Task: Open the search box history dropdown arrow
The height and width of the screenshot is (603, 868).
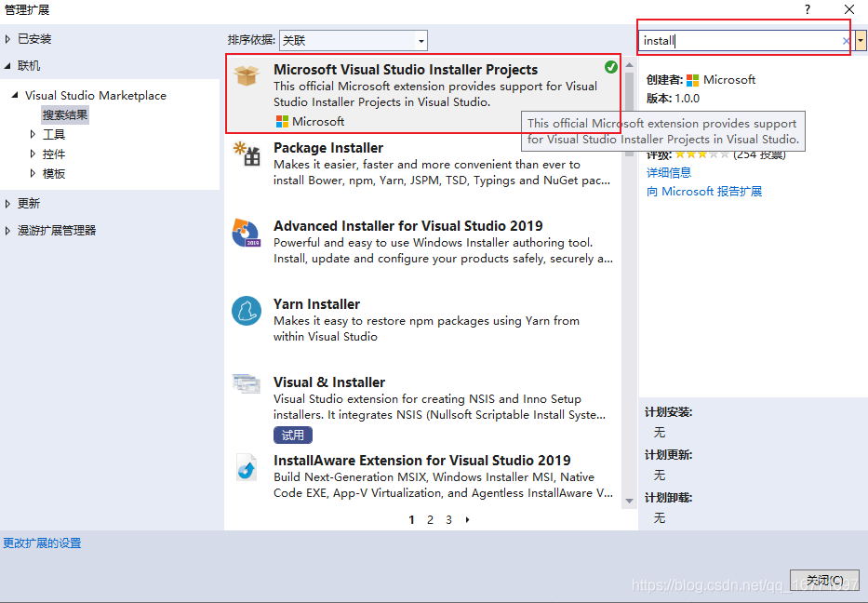Action: click(x=861, y=40)
